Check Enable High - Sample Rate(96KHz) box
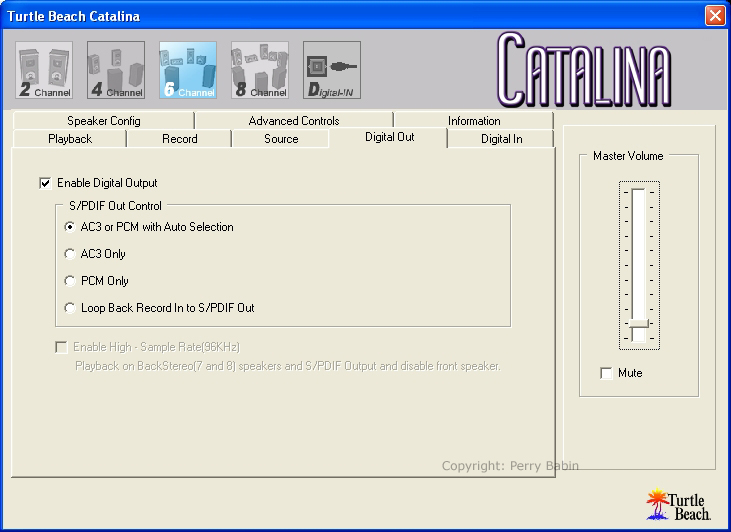731x532 pixels. [61, 347]
